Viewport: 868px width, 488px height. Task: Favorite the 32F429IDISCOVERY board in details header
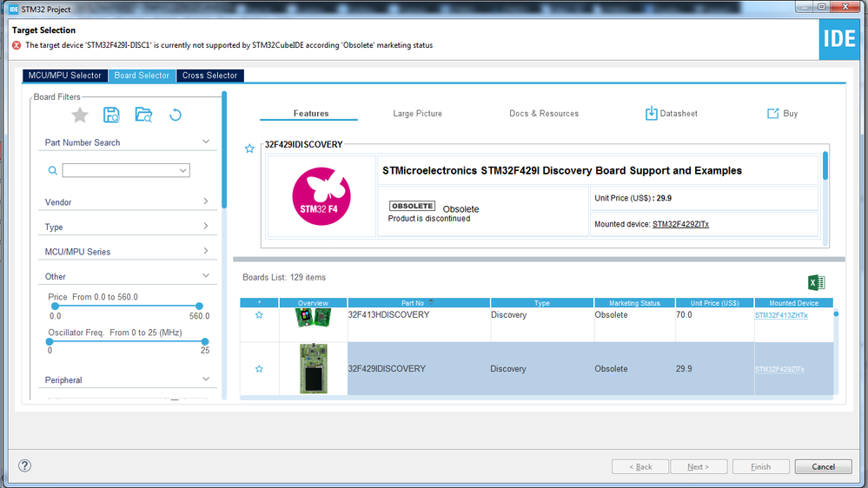pyautogui.click(x=249, y=148)
